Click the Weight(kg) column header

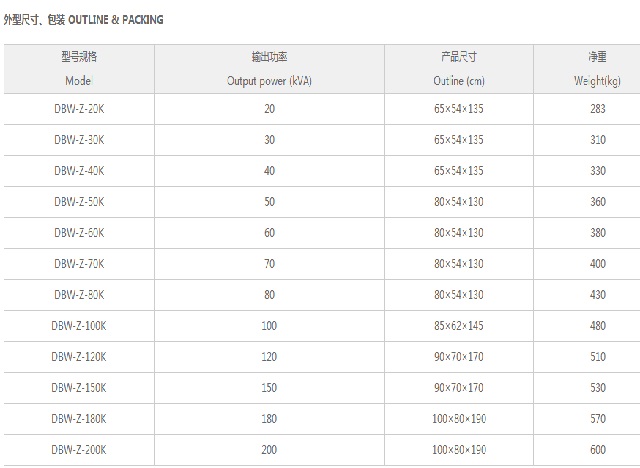(x=587, y=69)
